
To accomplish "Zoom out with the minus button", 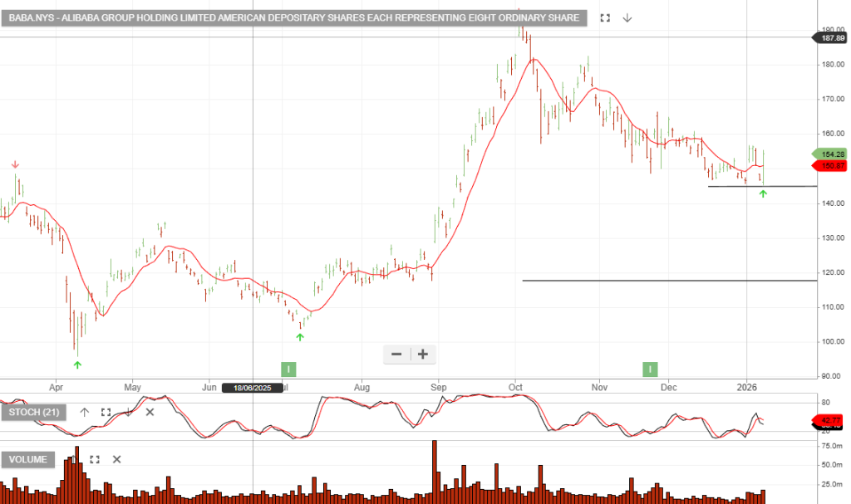I will (396, 355).
